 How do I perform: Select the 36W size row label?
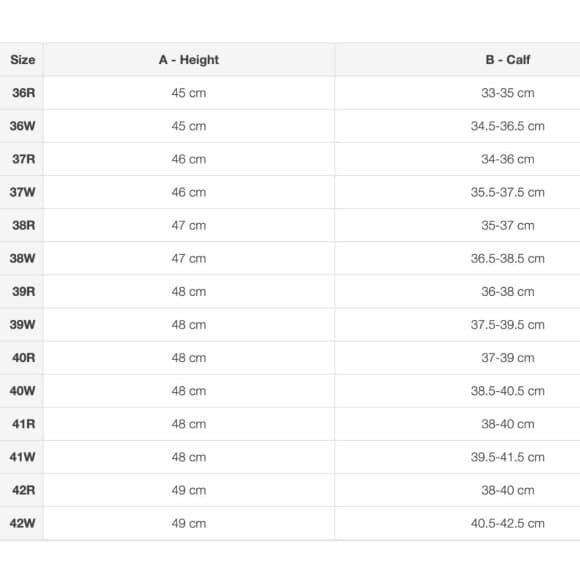click(x=23, y=126)
